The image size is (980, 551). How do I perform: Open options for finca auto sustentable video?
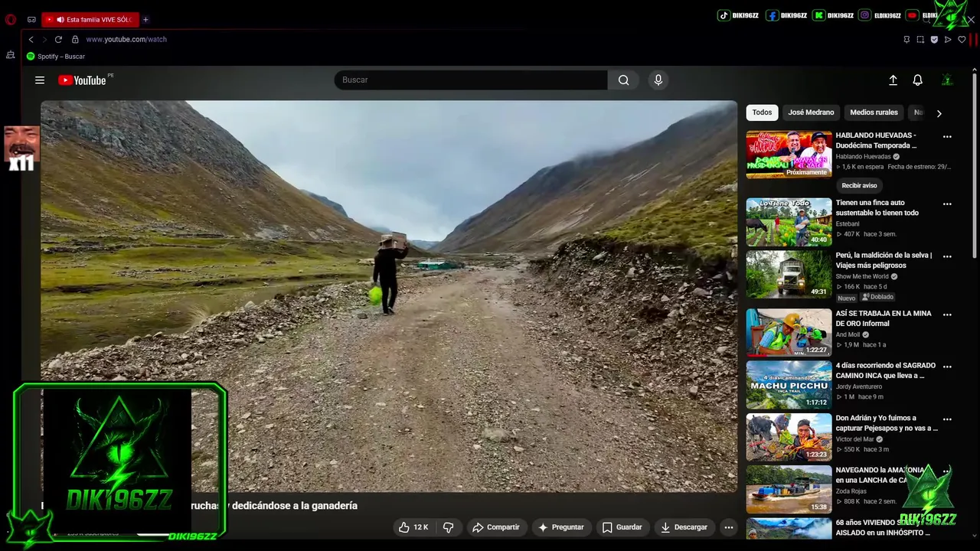coord(947,204)
